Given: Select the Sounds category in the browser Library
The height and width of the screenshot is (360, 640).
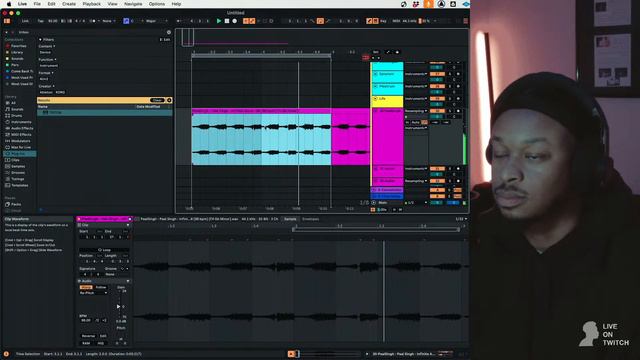Looking at the screenshot, I should (17, 109).
